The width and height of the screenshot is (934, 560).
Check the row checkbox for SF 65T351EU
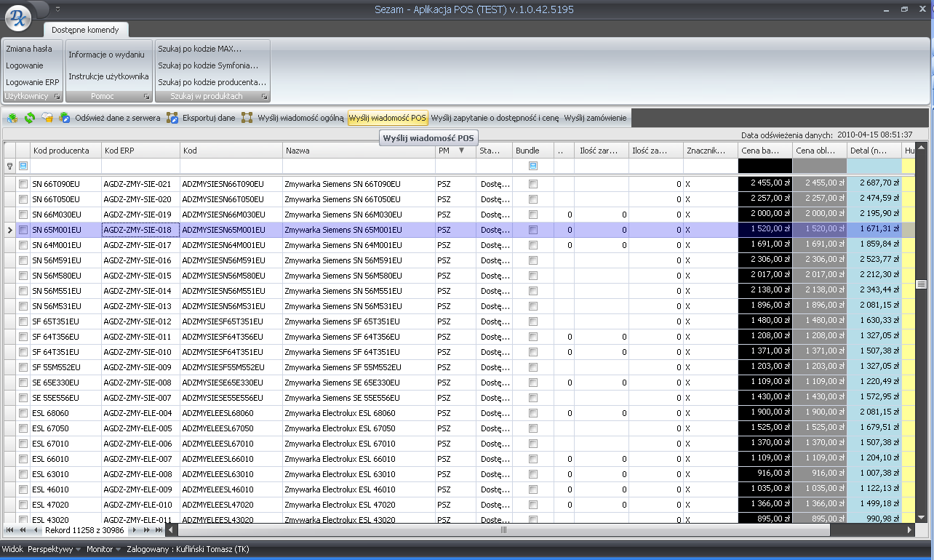pos(23,321)
